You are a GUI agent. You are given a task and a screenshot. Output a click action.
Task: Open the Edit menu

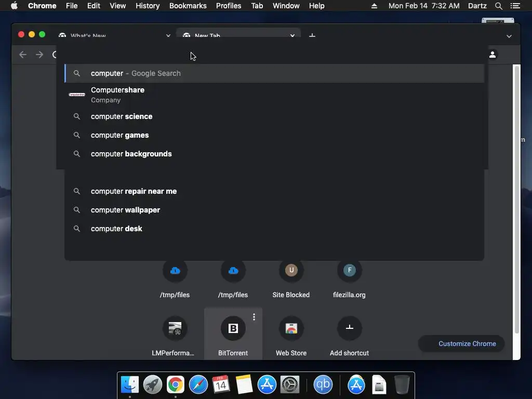click(x=94, y=6)
